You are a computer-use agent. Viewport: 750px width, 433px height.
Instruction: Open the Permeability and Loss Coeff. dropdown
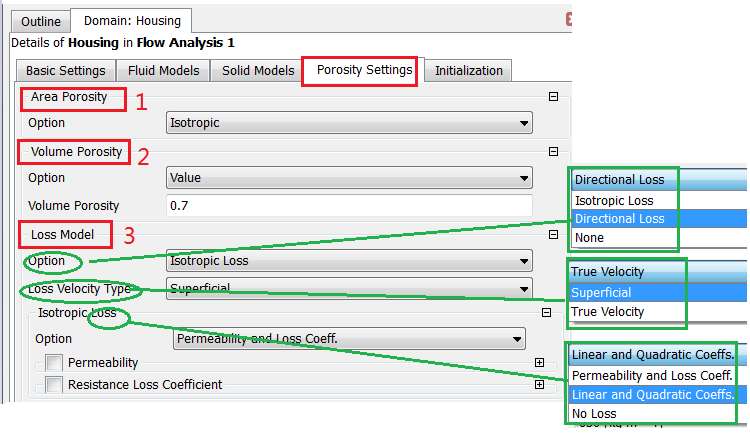coord(349,339)
